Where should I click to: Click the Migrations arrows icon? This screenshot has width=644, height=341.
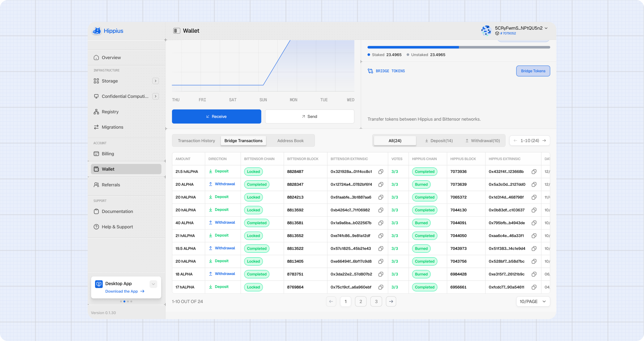coord(96,127)
